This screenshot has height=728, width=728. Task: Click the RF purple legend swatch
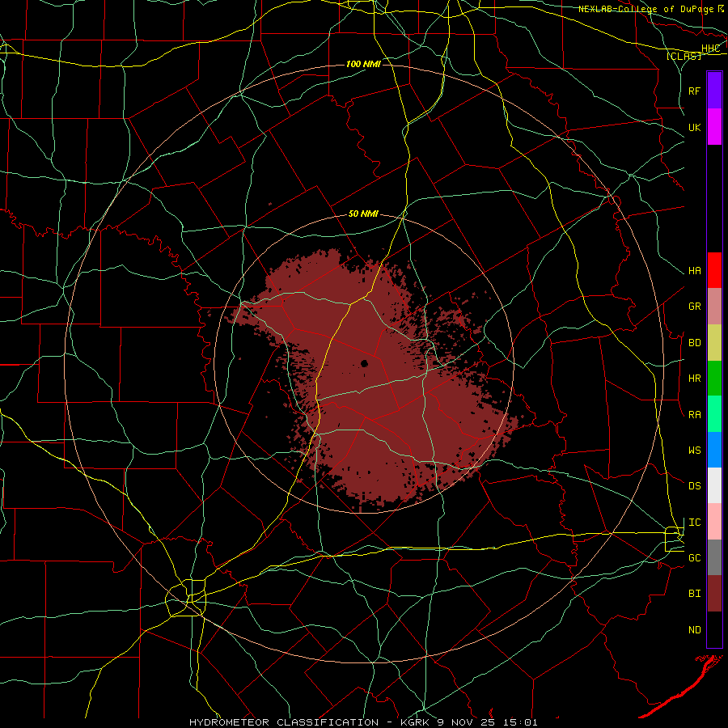pos(714,91)
